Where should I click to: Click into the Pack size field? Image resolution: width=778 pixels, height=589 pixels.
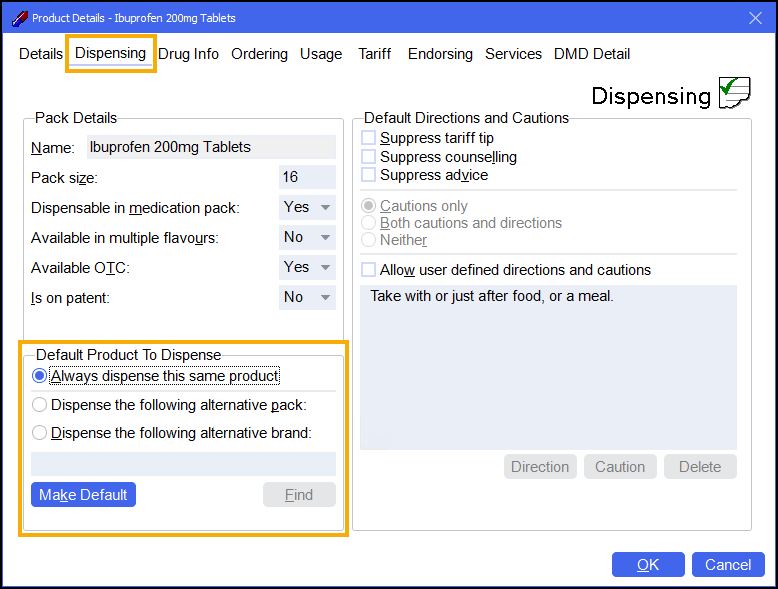coord(307,177)
